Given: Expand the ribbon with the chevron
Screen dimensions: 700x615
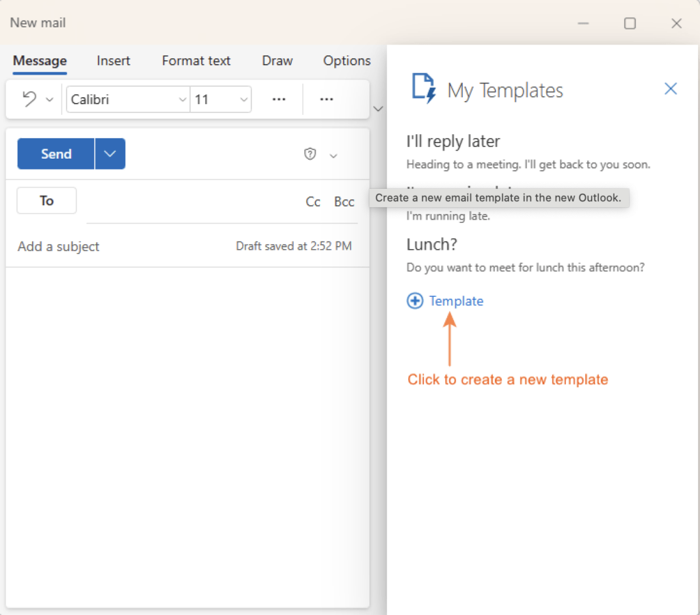Looking at the screenshot, I should pos(378,108).
